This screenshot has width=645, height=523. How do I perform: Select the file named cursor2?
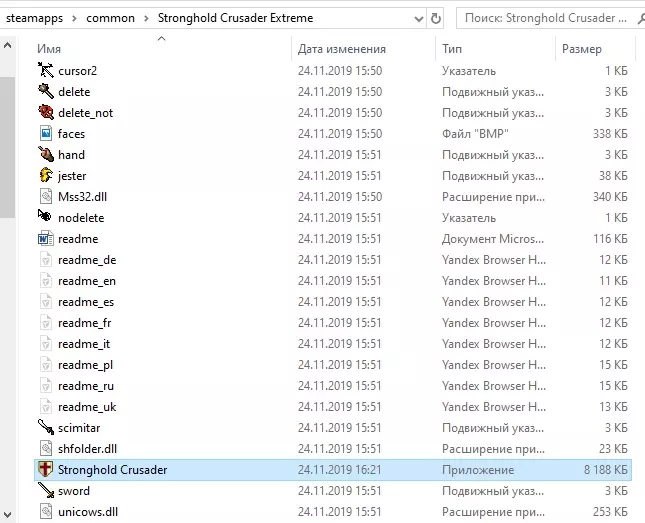pos(77,71)
